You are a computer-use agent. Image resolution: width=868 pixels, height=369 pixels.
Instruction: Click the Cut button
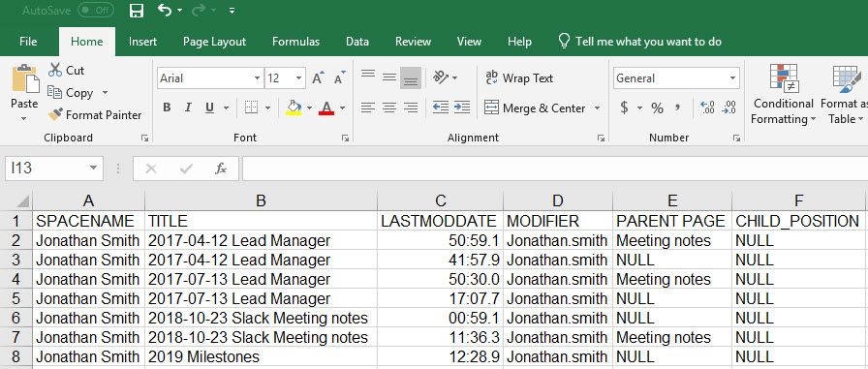coord(66,71)
